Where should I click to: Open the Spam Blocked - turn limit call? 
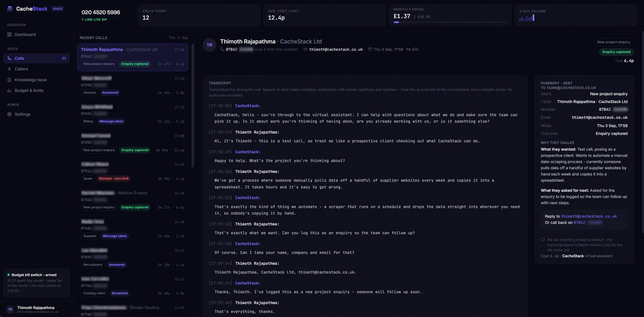(x=133, y=172)
